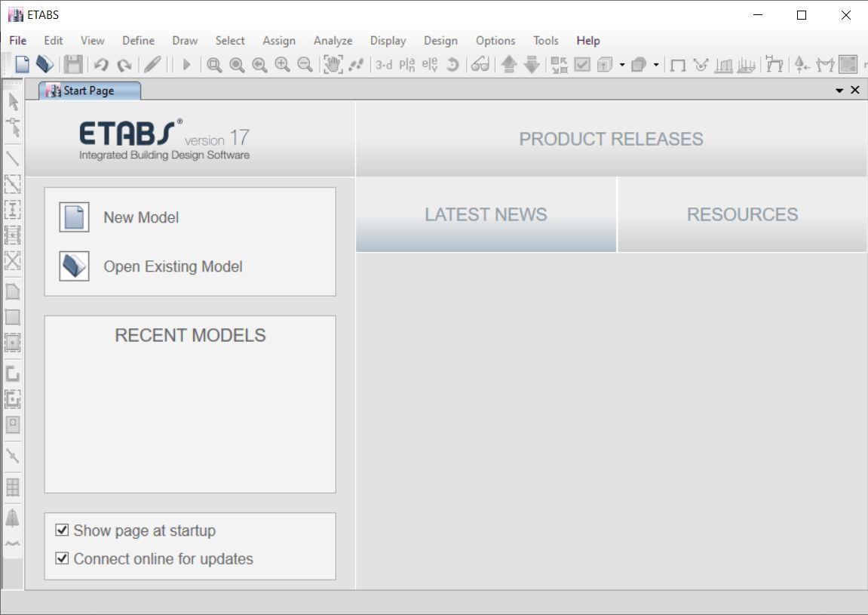Switch to Elevation view icon
The width and height of the screenshot is (868, 615).
click(430, 65)
